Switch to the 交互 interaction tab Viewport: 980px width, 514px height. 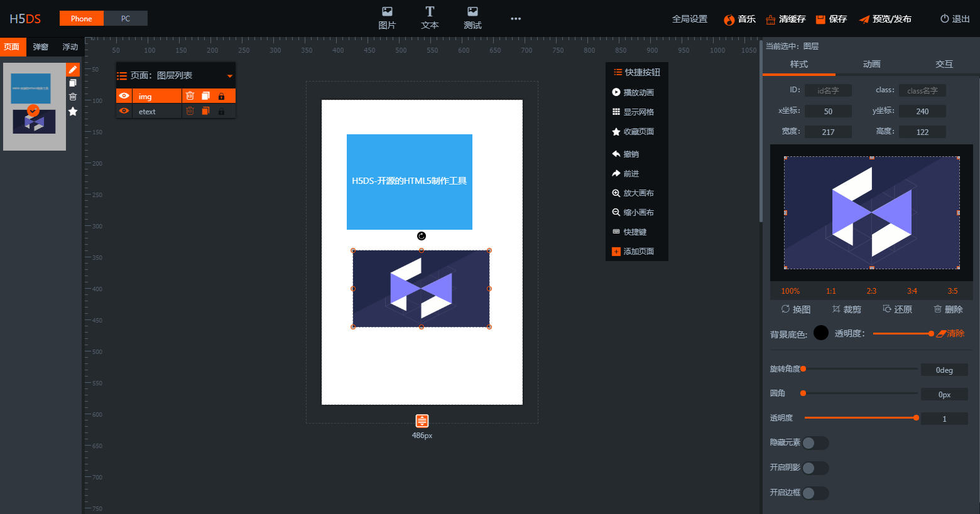click(x=944, y=64)
